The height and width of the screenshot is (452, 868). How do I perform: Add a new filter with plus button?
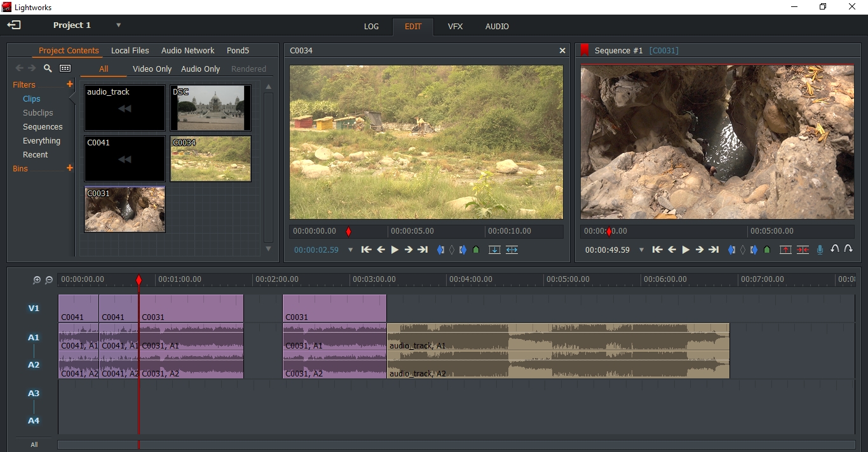click(70, 84)
